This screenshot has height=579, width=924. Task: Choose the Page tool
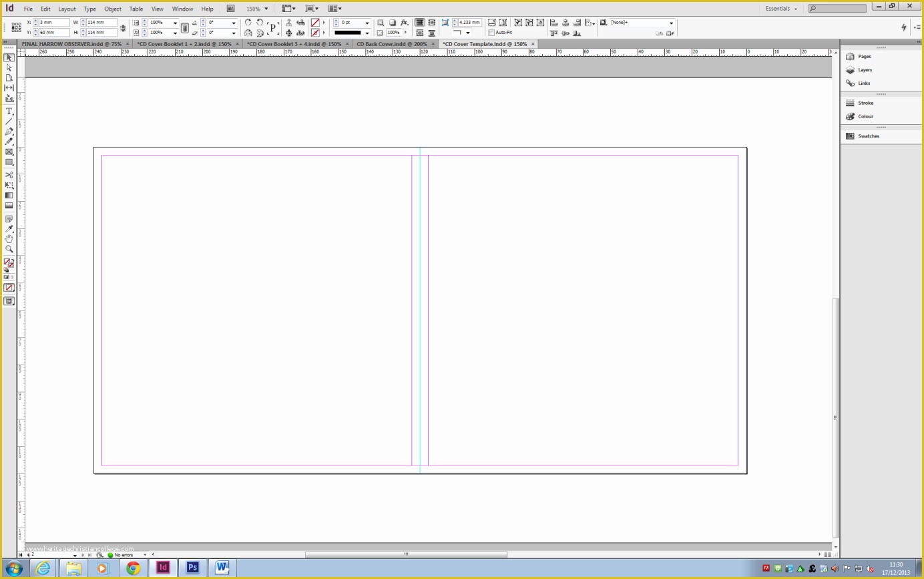click(9, 77)
